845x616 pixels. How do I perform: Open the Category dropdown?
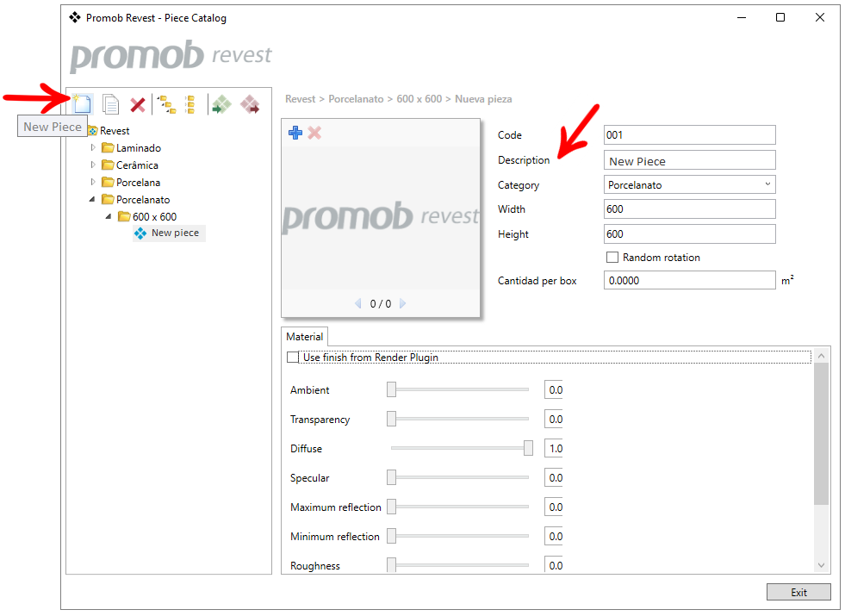(x=690, y=184)
